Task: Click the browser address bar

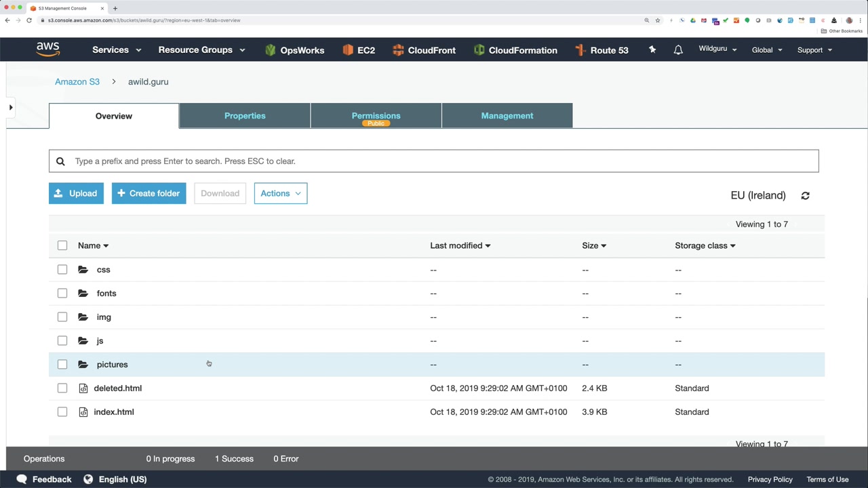Action: point(339,20)
